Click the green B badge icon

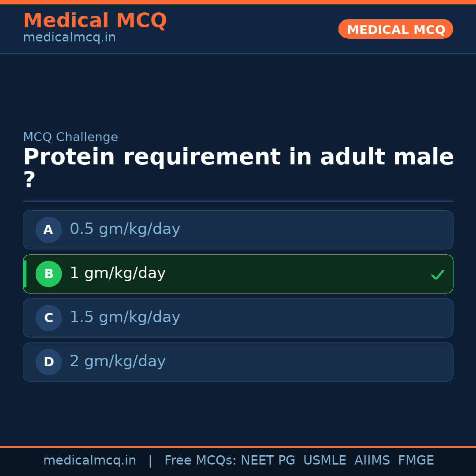48,274
